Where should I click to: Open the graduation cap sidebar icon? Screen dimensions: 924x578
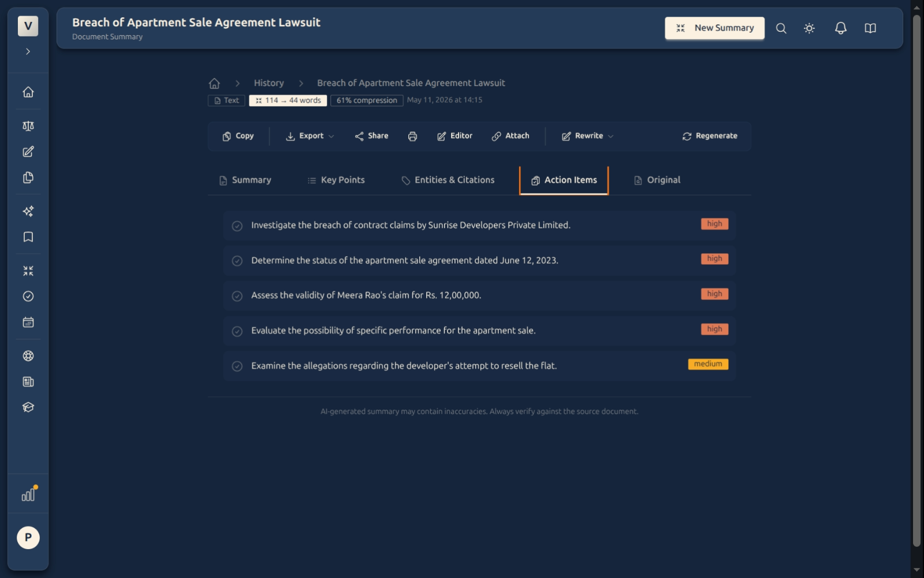pyautogui.click(x=28, y=407)
